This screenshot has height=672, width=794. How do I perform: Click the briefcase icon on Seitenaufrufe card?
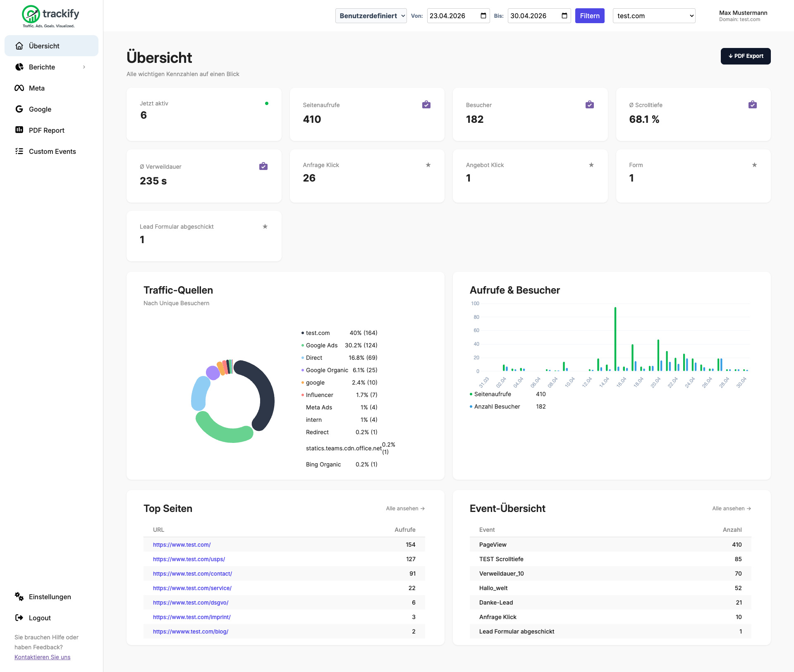pyautogui.click(x=426, y=105)
